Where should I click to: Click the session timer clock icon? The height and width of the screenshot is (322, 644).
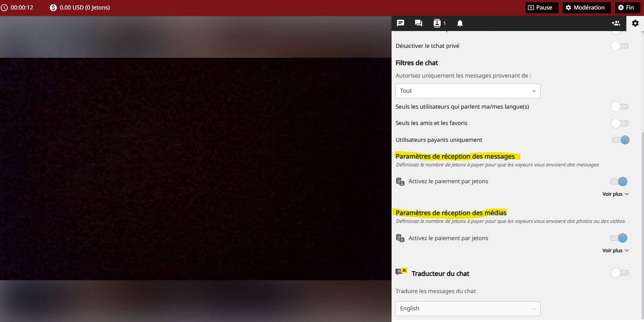coord(4,8)
